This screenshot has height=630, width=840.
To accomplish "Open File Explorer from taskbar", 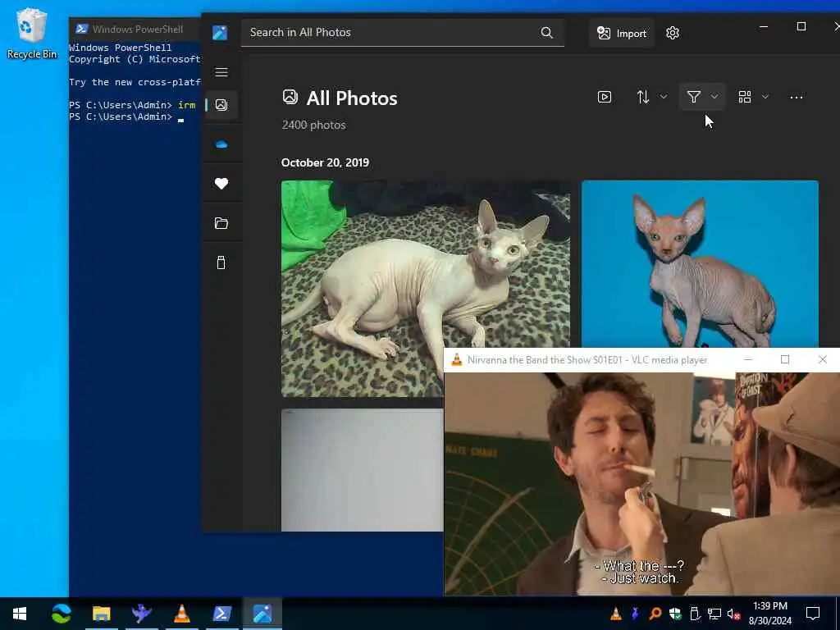I will coord(101,614).
